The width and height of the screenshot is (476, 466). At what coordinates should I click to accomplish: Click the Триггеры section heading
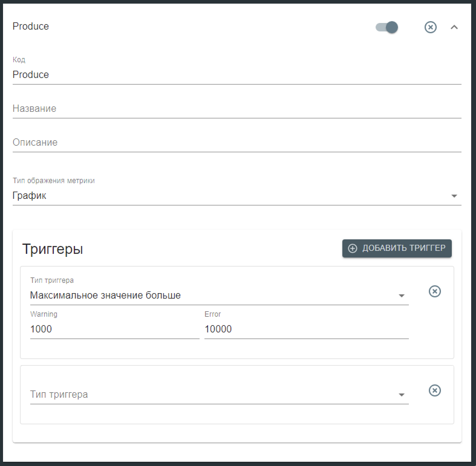point(53,249)
